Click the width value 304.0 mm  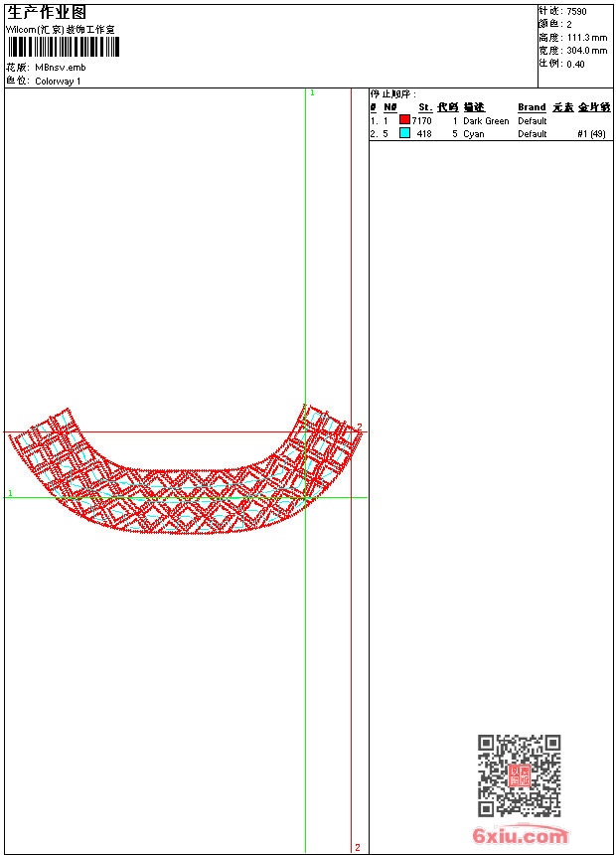tap(586, 51)
